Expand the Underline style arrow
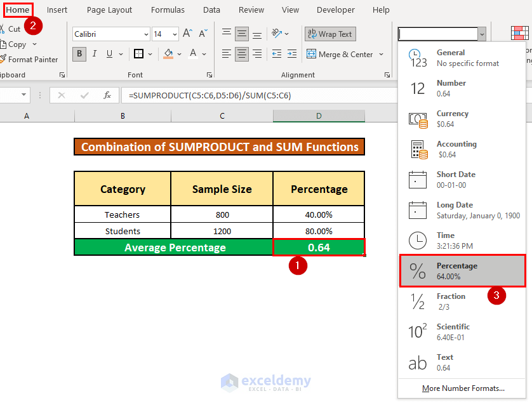This screenshot has height=403, width=532. [x=121, y=54]
